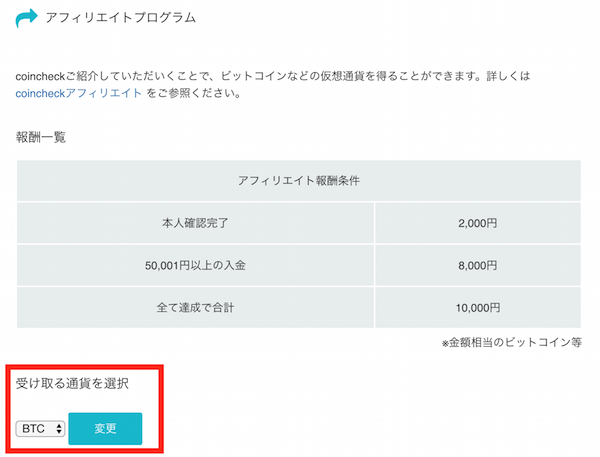Click the 受け取る通貨を選択 label
600x457 pixels.
coord(72,383)
